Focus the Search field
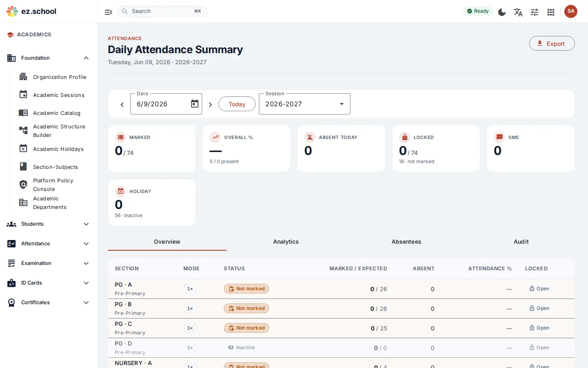Screen dimensions: 588x368 (x=163, y=11)
